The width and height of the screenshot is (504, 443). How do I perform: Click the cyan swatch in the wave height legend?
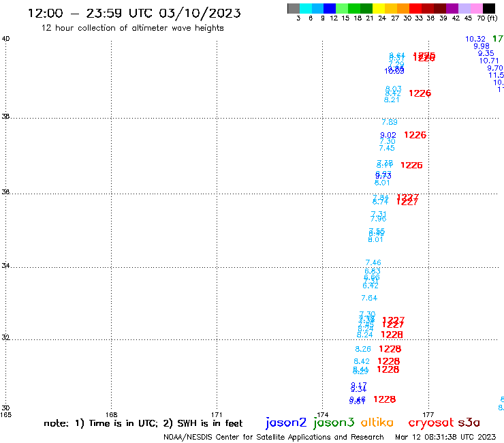[306, 8]
